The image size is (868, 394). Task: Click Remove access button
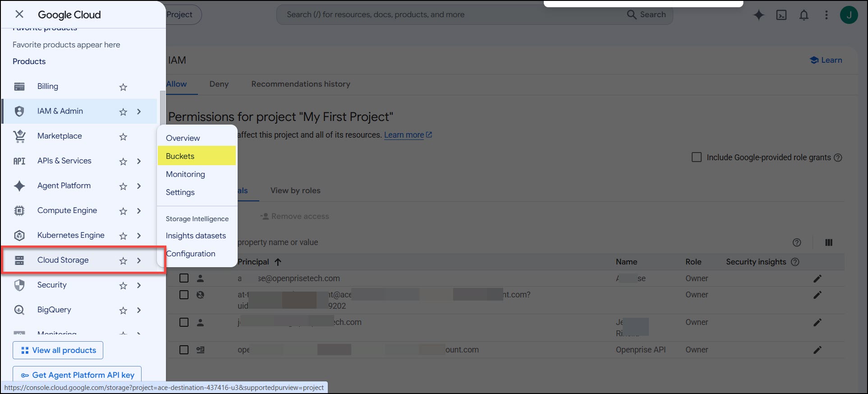(x=294, y=216)
